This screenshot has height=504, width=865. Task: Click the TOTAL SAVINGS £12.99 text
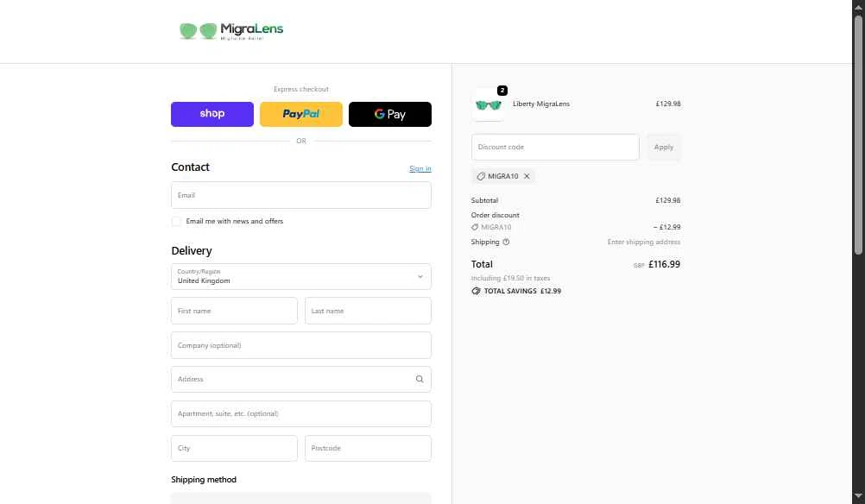click(x=522, y=291)
